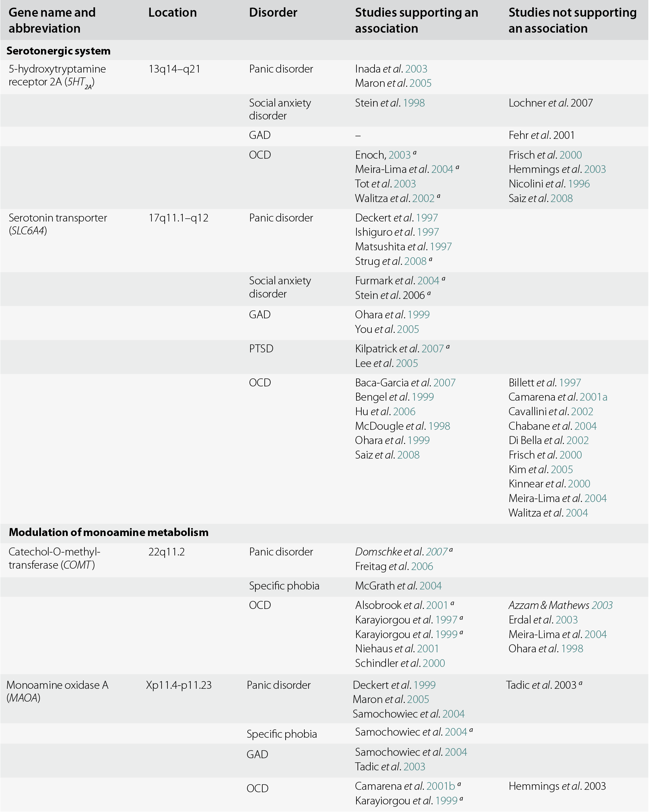Click the 'Studies supporting an association' column header
The image size is (649, 812).
coord(416,20)
